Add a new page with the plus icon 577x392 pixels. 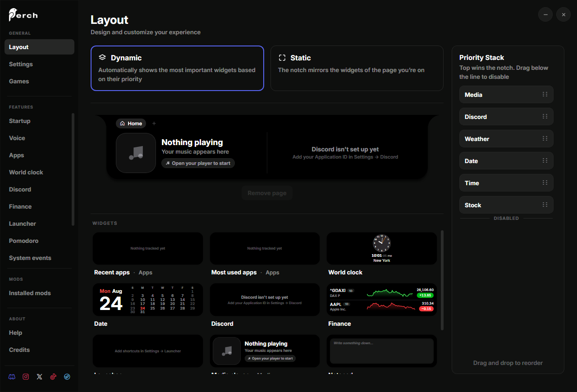(154, 123)
